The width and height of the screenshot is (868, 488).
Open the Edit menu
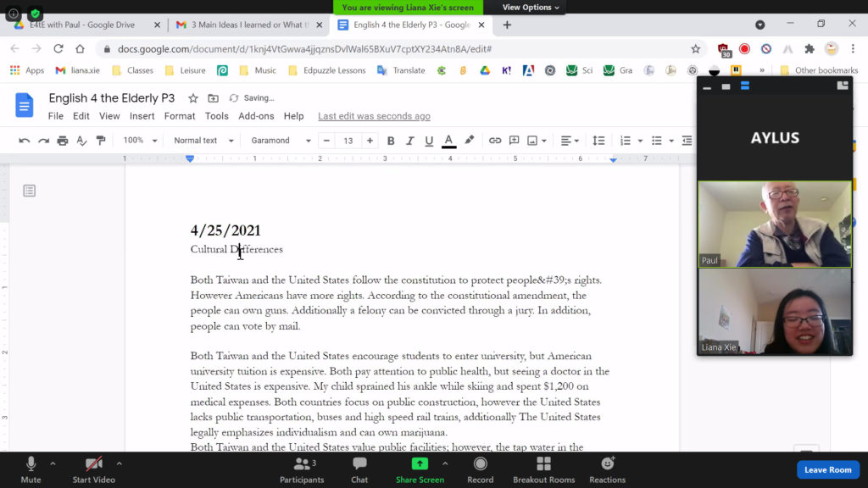(x=81, y=116)
